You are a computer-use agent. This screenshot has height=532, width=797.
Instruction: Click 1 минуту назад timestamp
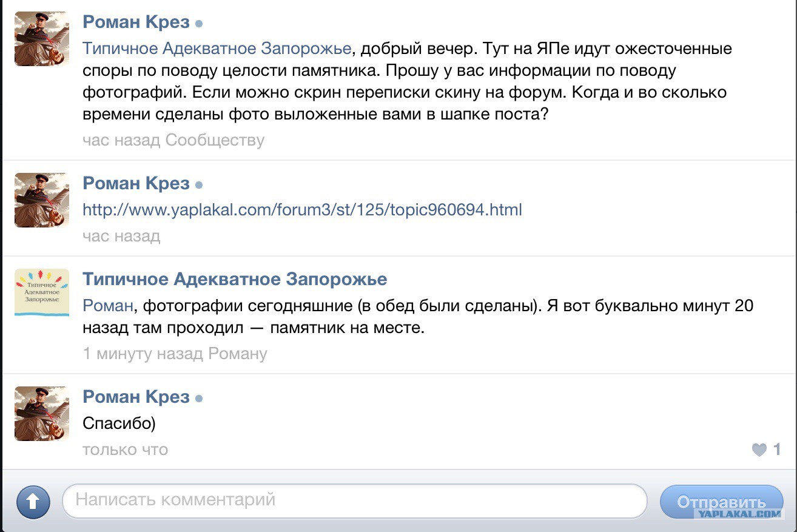click(x=143, y=354)
